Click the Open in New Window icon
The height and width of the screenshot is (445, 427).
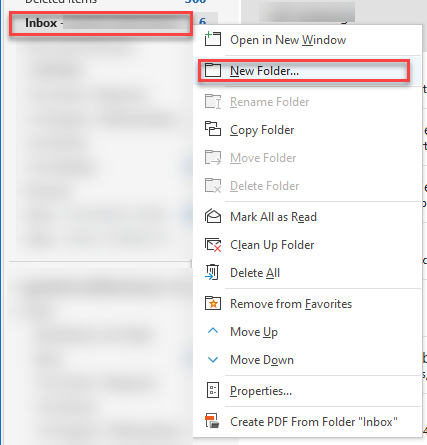213,39
